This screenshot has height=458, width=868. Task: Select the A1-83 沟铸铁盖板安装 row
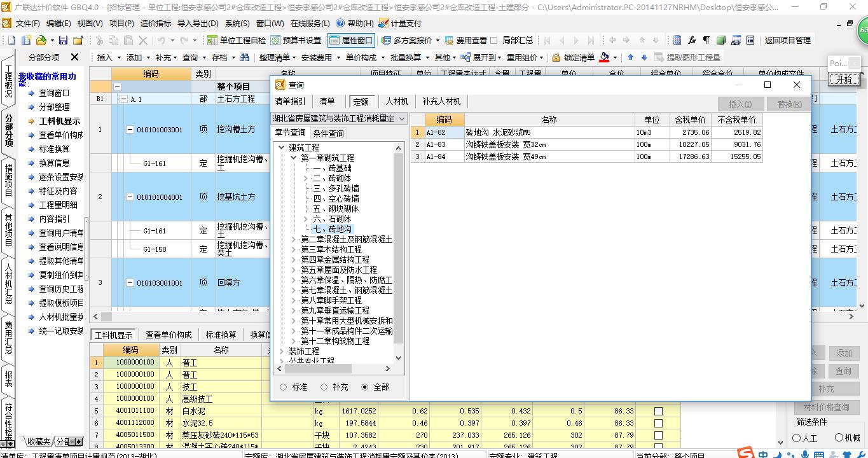[586, 144]
